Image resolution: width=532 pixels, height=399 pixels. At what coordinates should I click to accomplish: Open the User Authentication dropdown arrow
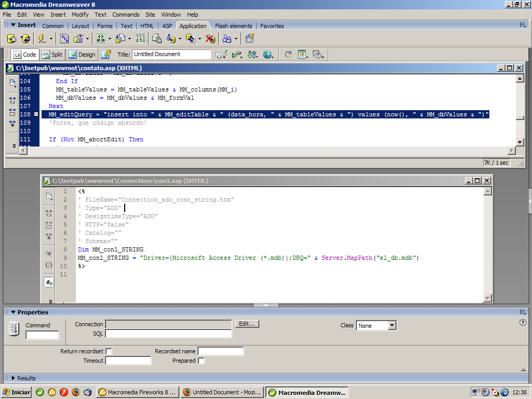point(236,39)
